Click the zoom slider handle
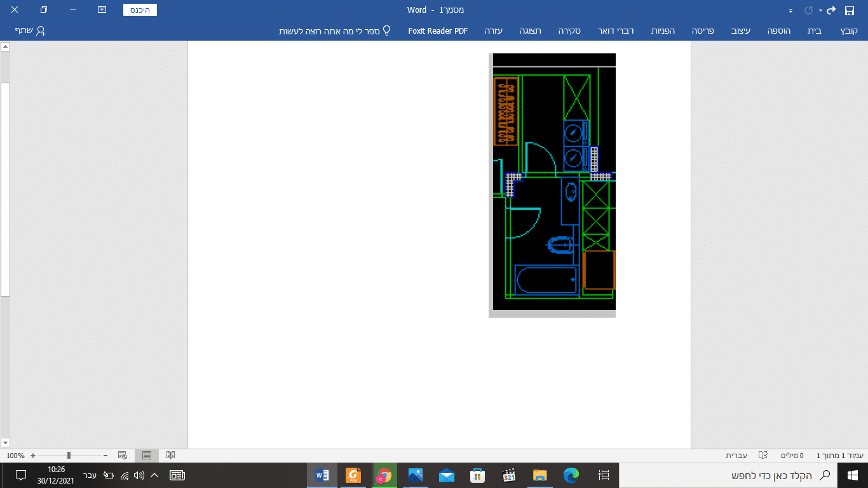 69,456
